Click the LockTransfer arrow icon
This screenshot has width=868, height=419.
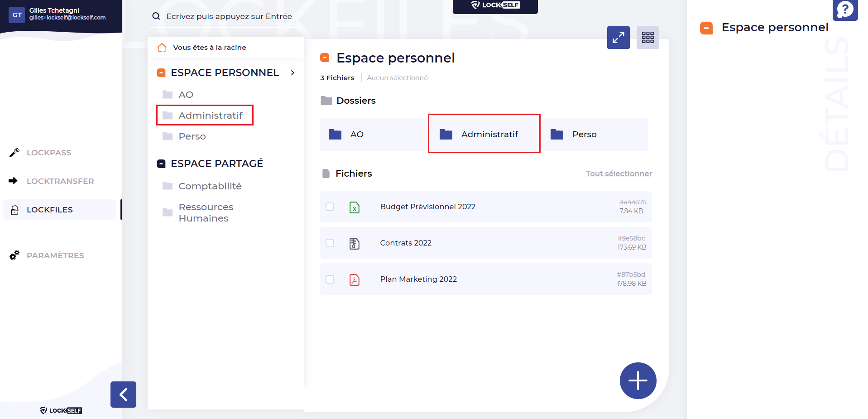[x=13, y=181]
